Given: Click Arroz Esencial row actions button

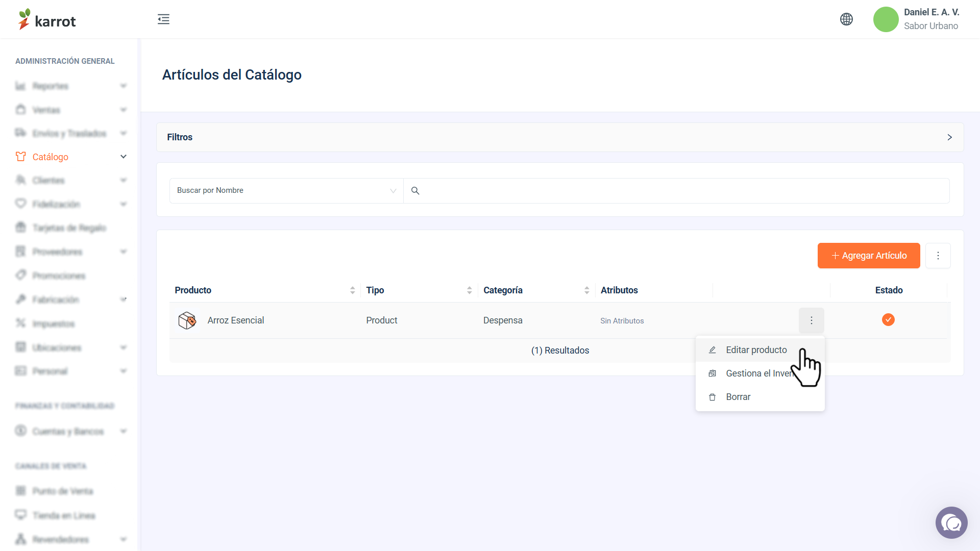Looking at the screenshot, I should 811,320.
